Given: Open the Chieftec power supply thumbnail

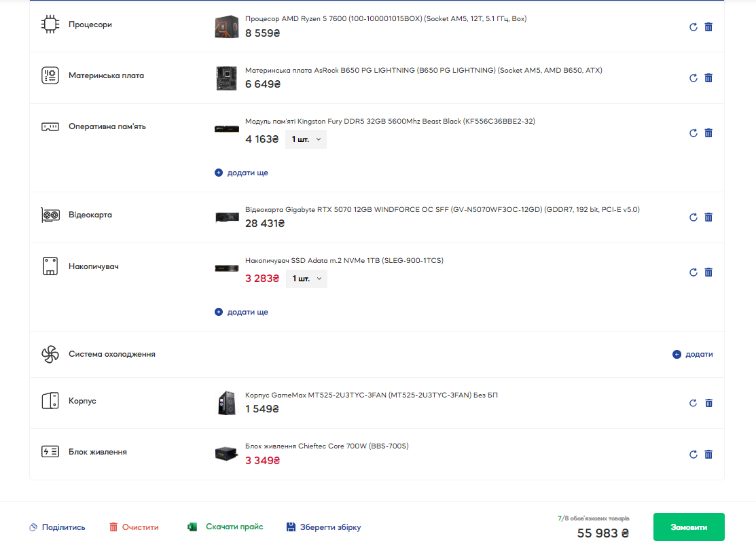Looking at the screenshot, I should (x=227, y=454).
